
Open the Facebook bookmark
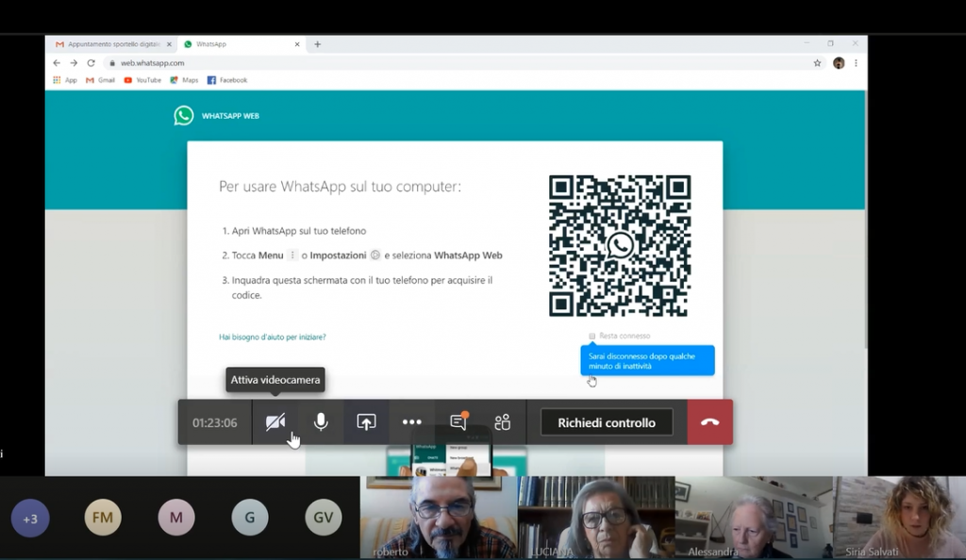[x=227, y=80]
